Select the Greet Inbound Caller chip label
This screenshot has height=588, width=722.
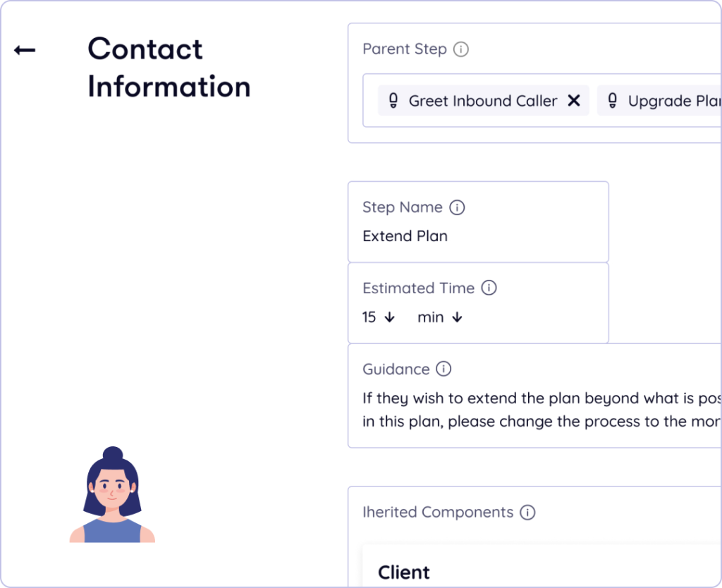[483, 101]
